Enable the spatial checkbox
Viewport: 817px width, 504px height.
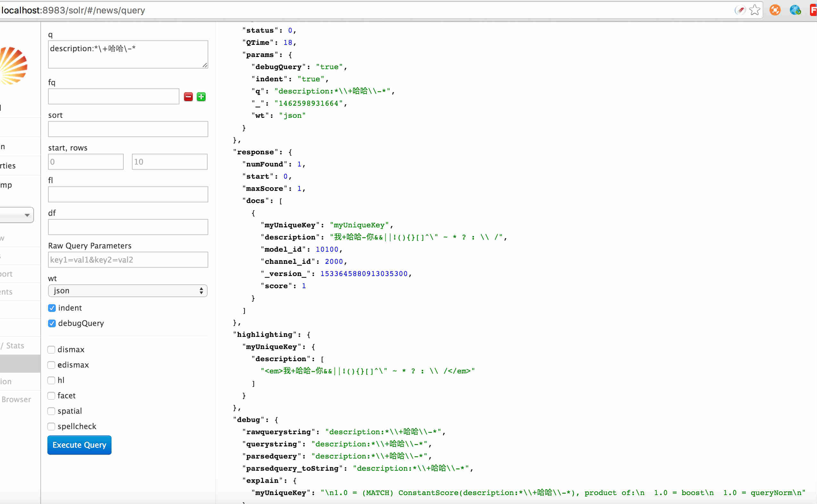(x=51, y=411)
